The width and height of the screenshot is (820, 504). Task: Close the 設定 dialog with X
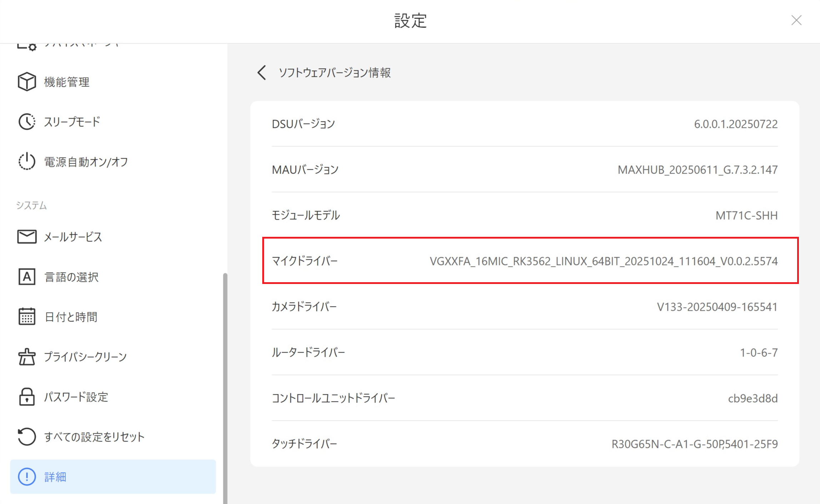(796, 20)
